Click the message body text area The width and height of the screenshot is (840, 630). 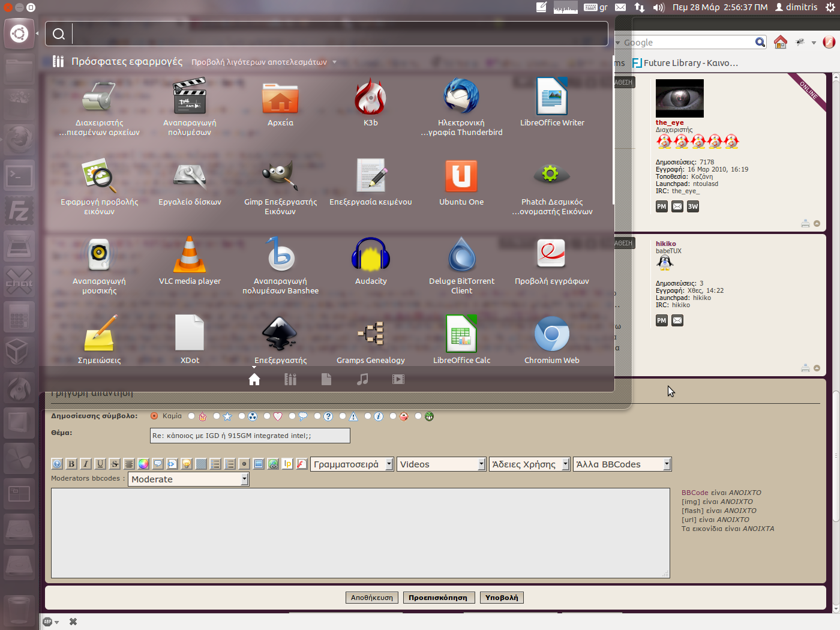[x=361, y=533]
